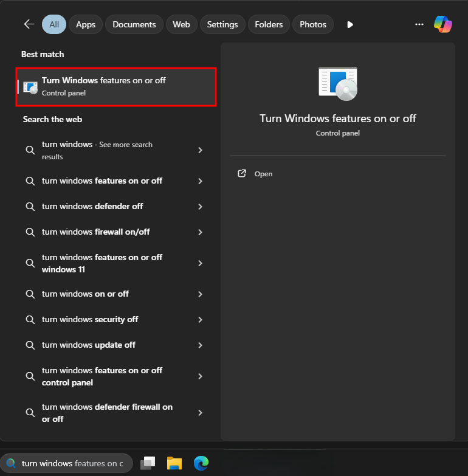Switch to the Documents filter tab
The height and width of the screenshot is (476, 468).
(134, 24)
